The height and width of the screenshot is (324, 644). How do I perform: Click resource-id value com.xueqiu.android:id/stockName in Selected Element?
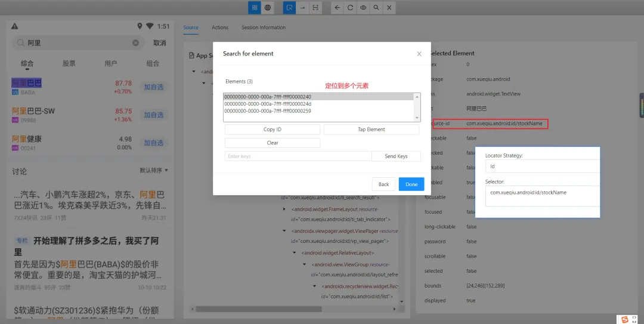tap(504, 124)
